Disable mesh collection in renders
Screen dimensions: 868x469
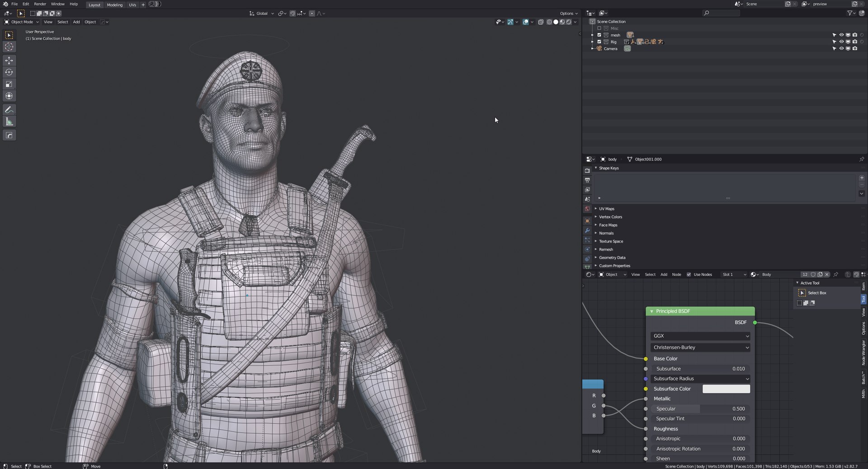pos(855,35)
